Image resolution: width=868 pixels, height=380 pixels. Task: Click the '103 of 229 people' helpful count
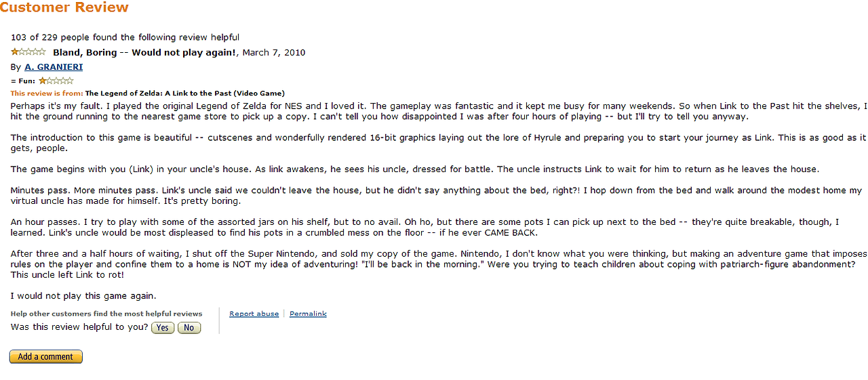tap(50, 37)
